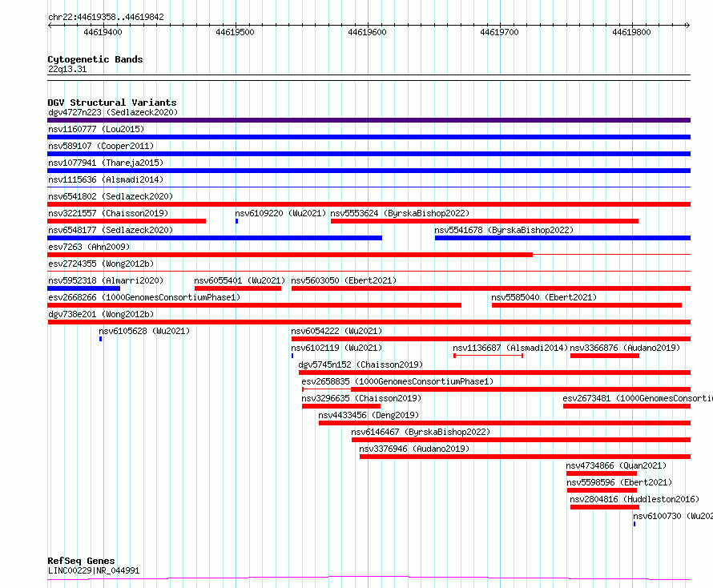Select the nsv3296635 (Chaisson2019) label
Viewport: 713px width, 588px height.
coord(361,398)
